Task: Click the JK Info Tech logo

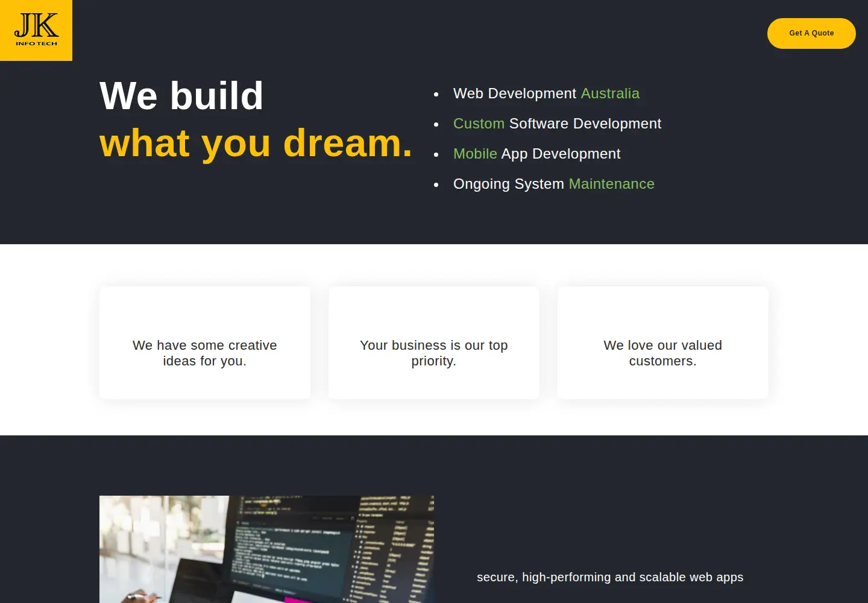Action: (x=36, y=30)
